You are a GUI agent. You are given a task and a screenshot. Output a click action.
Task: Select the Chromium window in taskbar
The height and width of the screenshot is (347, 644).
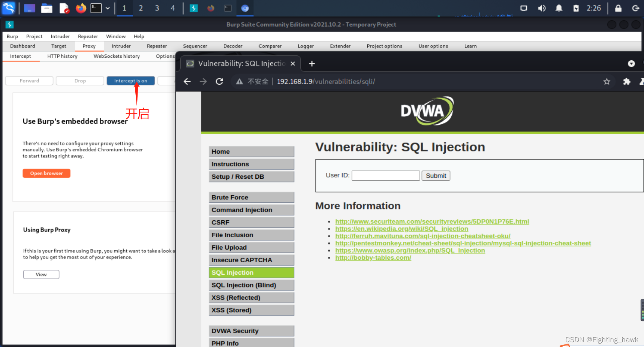coord(245,8)
